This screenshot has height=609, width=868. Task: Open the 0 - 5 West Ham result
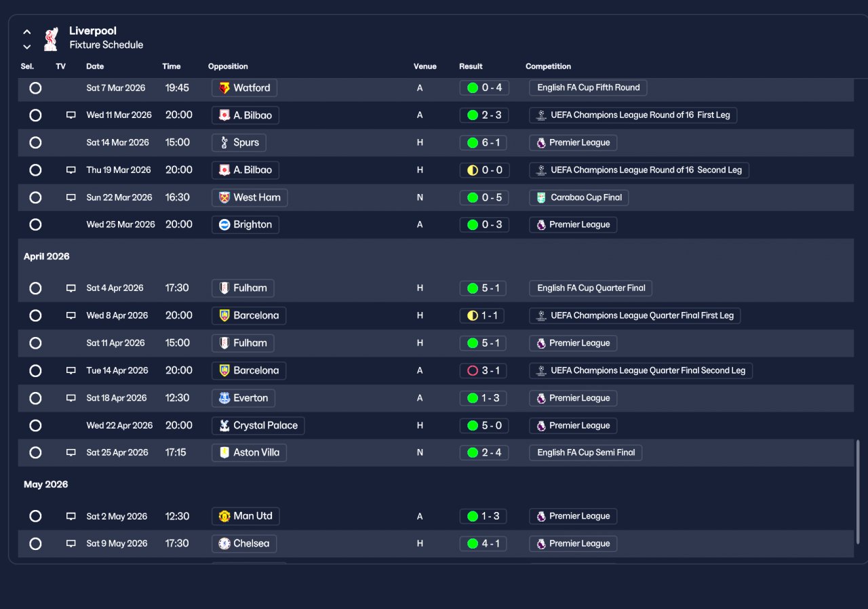(483, 197)
